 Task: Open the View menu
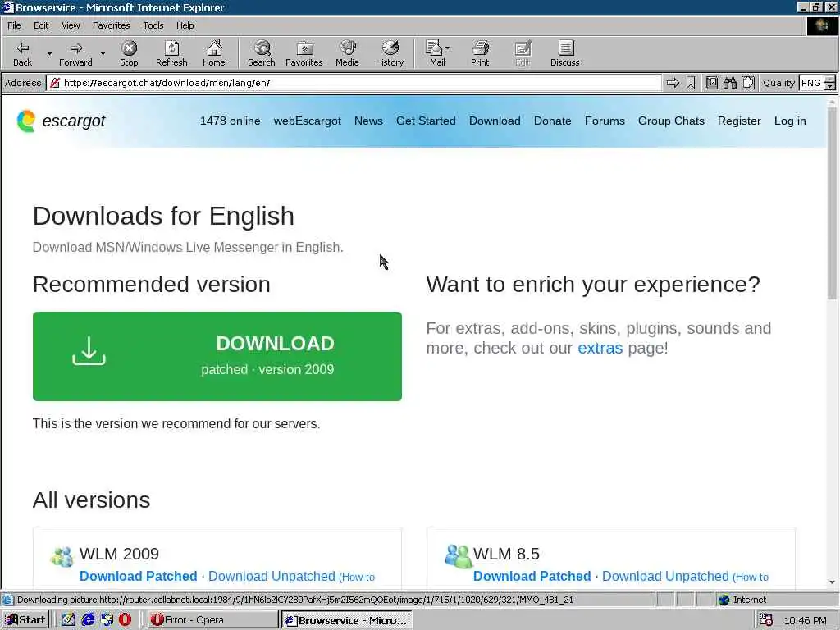click(71, 25)
